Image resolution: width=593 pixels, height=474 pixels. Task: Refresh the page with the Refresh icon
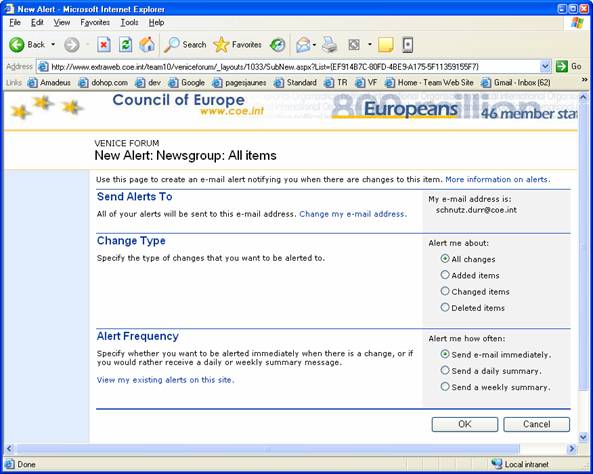(x=125, y=45)
